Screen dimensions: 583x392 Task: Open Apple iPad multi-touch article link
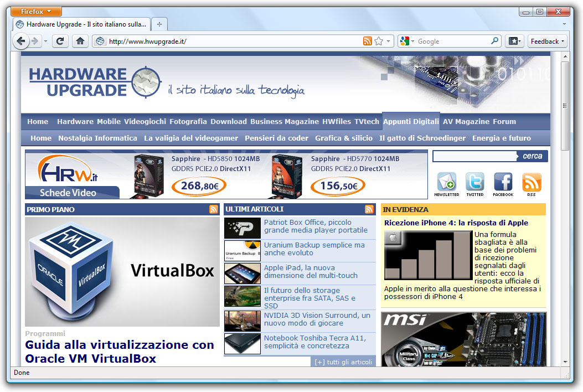point(311,271)
